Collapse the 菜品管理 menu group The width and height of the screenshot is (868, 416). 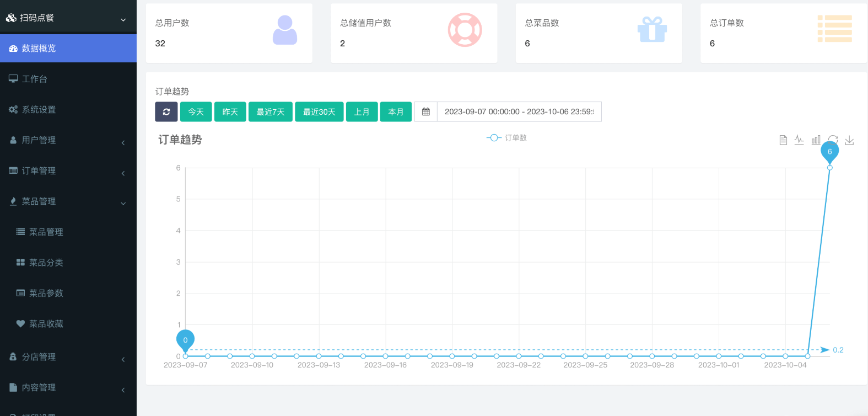click(x=68, y=201)
